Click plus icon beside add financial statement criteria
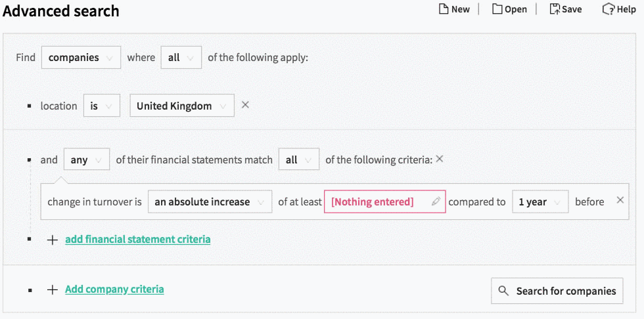The image size is (644, 319). tap(52, 240)
